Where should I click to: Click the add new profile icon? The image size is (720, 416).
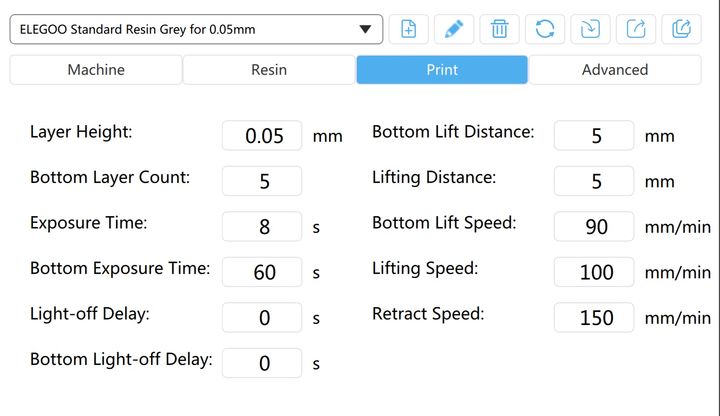point(408,29)
